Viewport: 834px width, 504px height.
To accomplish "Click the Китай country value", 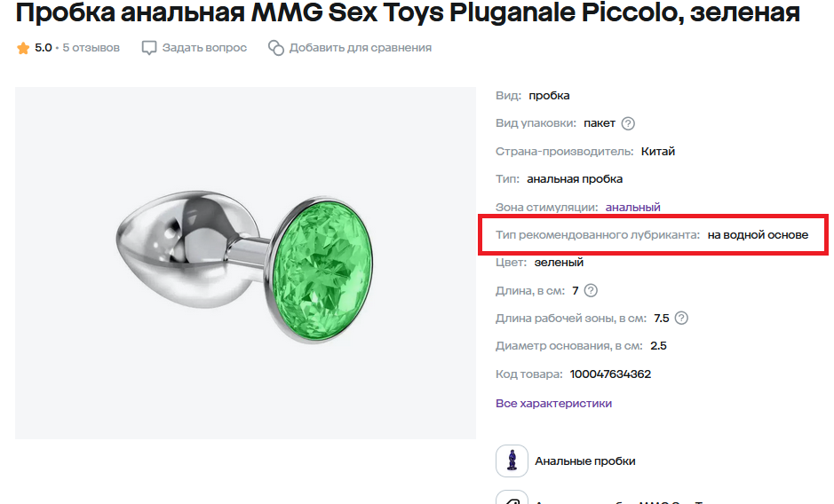I will 658,151.
